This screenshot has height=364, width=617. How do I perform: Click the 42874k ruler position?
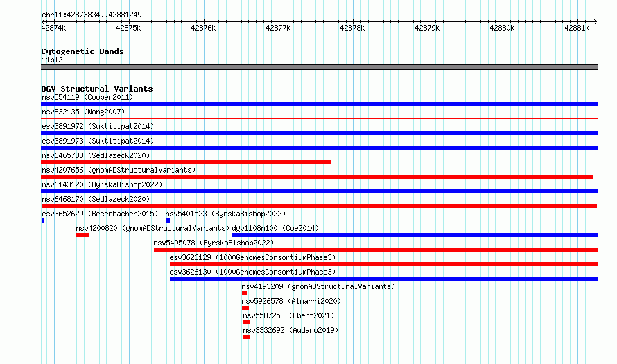53,28
